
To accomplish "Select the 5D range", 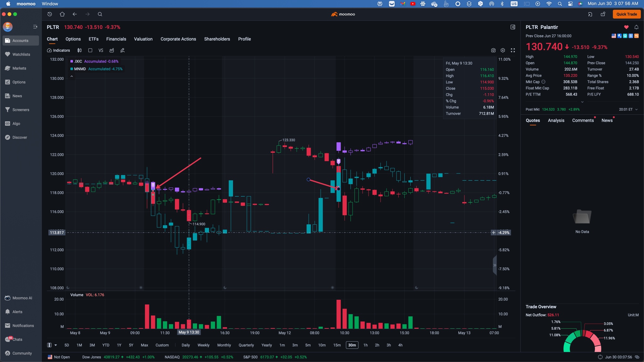I will [67, 345].
